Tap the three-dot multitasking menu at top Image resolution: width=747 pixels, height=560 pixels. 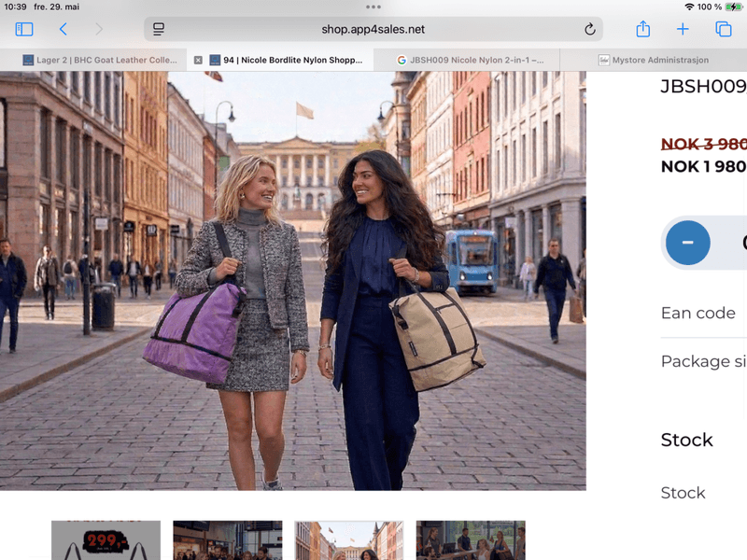[373, 7]
